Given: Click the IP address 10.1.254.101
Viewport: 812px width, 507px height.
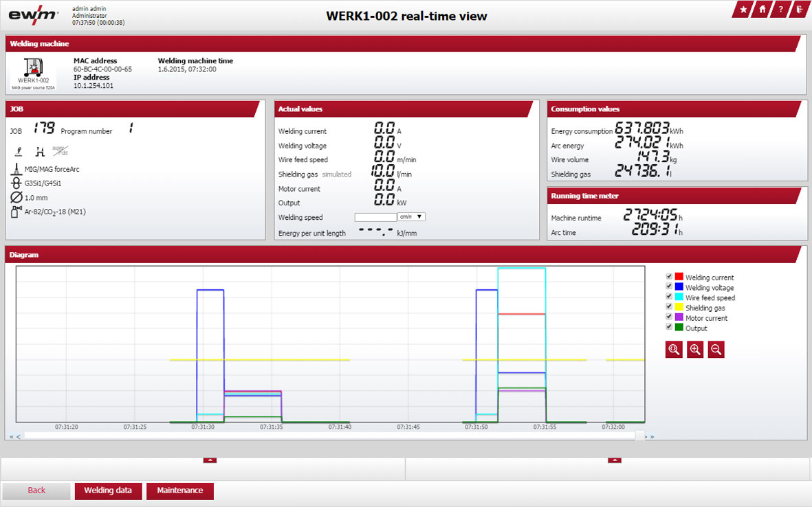Looking at the screenshot, I should [x=94, y=85].
